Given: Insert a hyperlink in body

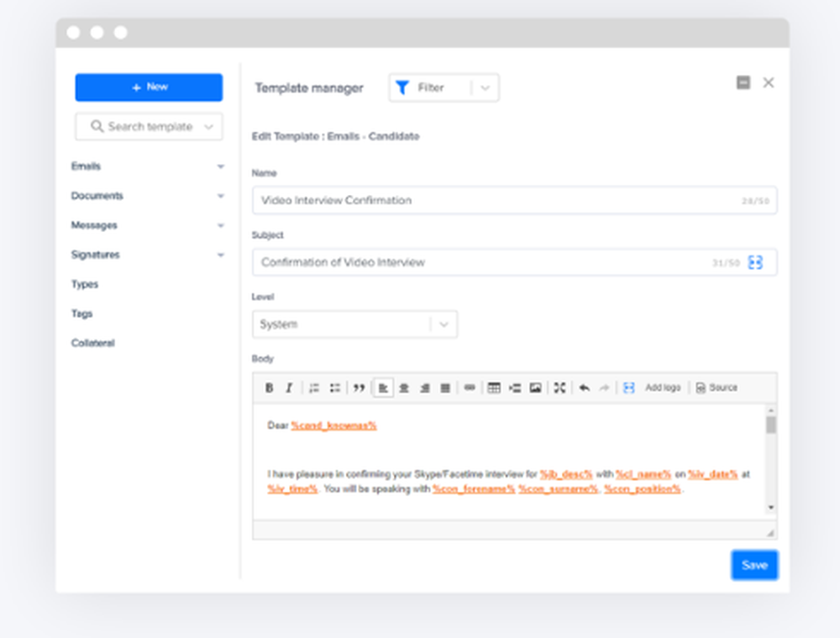Looking at the screenshot, I should pos(470,388).
